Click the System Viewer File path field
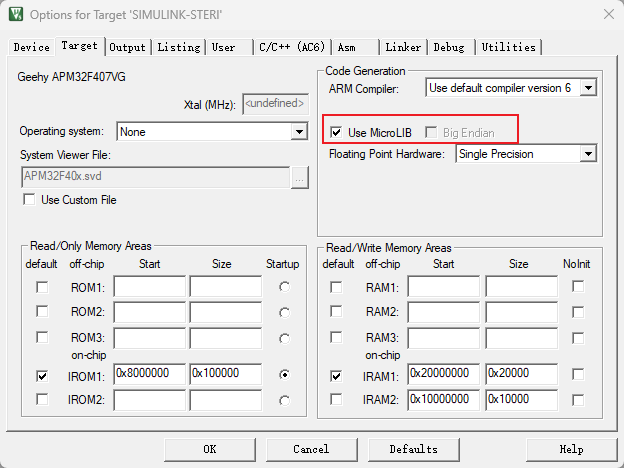 click(155, 177)
